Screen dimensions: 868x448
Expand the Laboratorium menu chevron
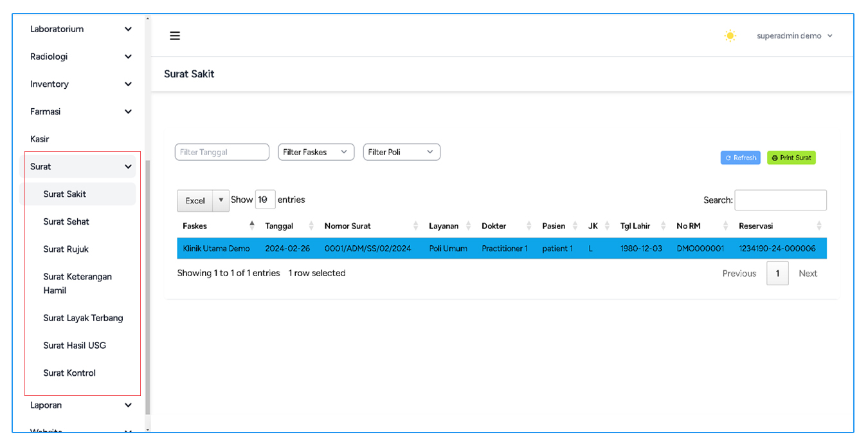point(128,29)
